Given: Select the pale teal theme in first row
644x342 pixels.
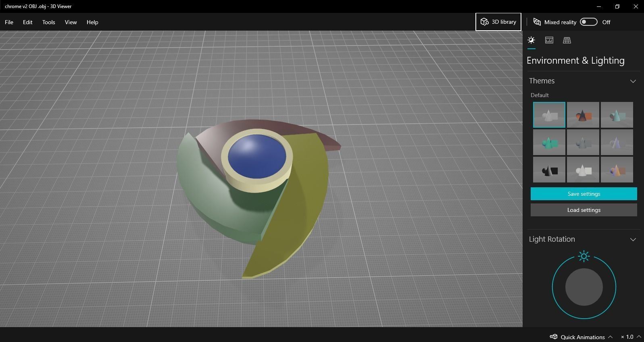Looking at the screenshot, I should pos(617,115).
